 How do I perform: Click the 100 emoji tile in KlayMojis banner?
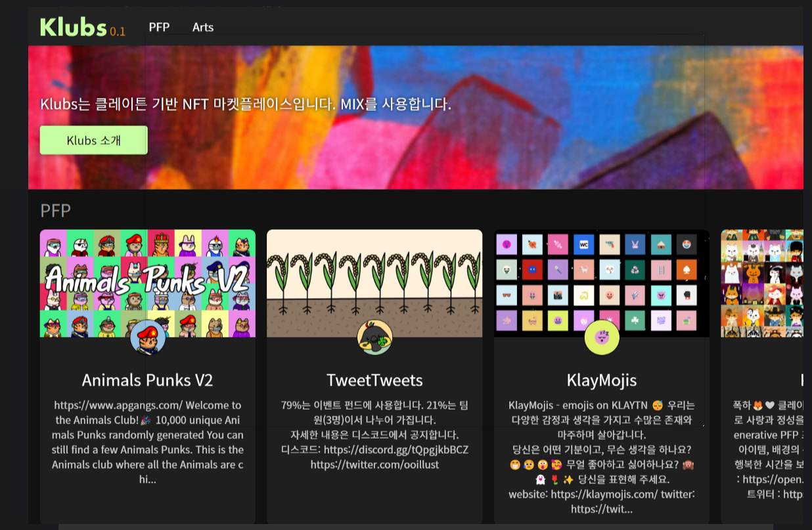tap(661, 320)
